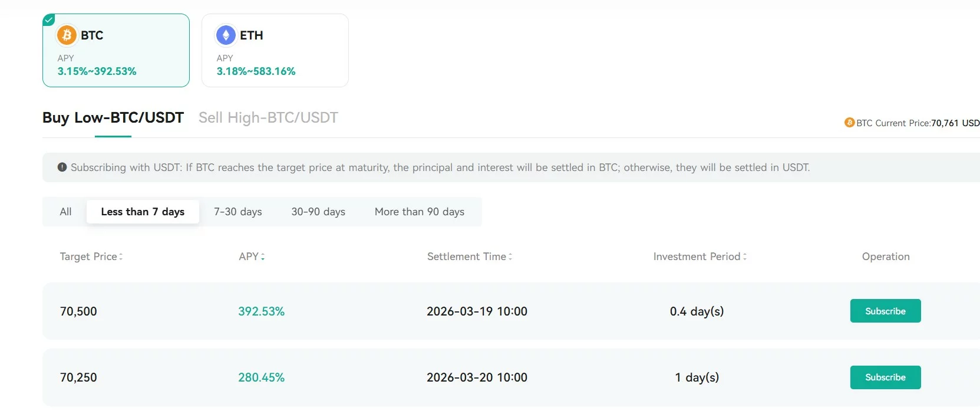This screenshot has width=980, height=414.
Task: Subscribe to the 70,250 target price product
Action: tap(885, 377)
